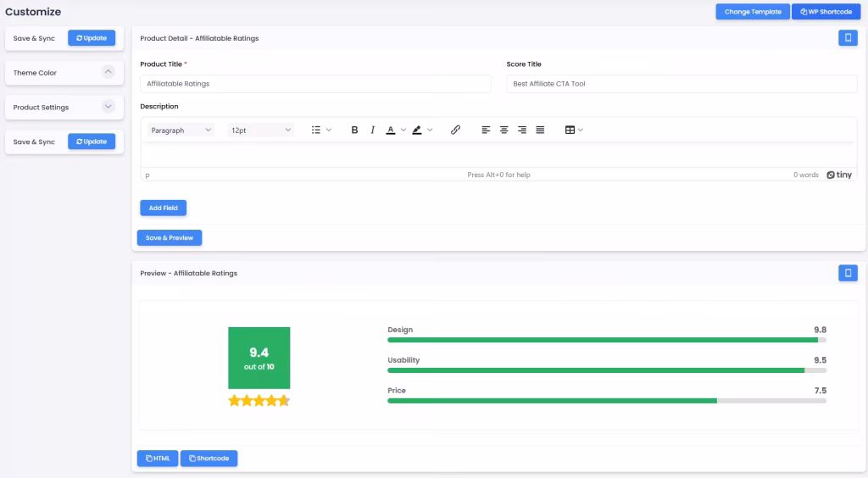Click the bullet list icon

pyautogui.click(x=315, y=130)
